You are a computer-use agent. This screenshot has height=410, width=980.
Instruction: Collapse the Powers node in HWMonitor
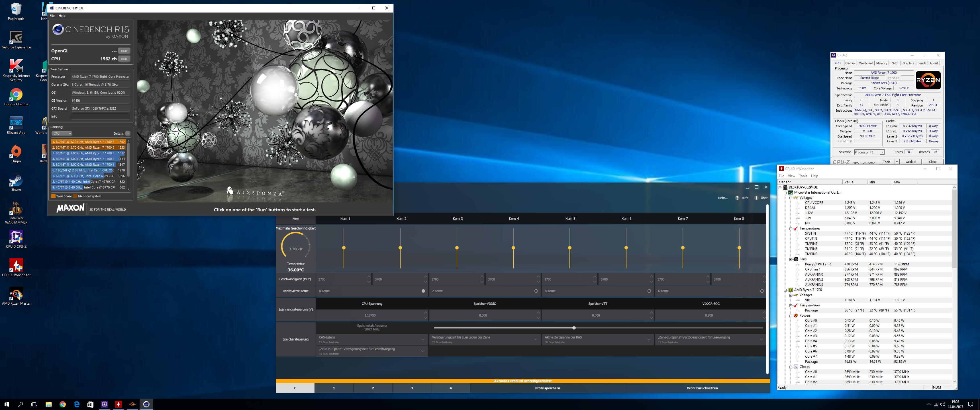tap(791, 315)
